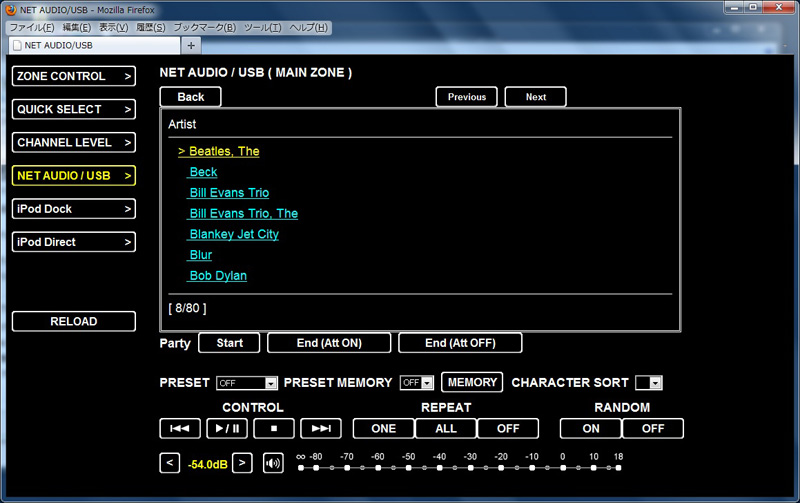
Task: Open the ブックマーク(B) menu
Action: coord(203,27)
